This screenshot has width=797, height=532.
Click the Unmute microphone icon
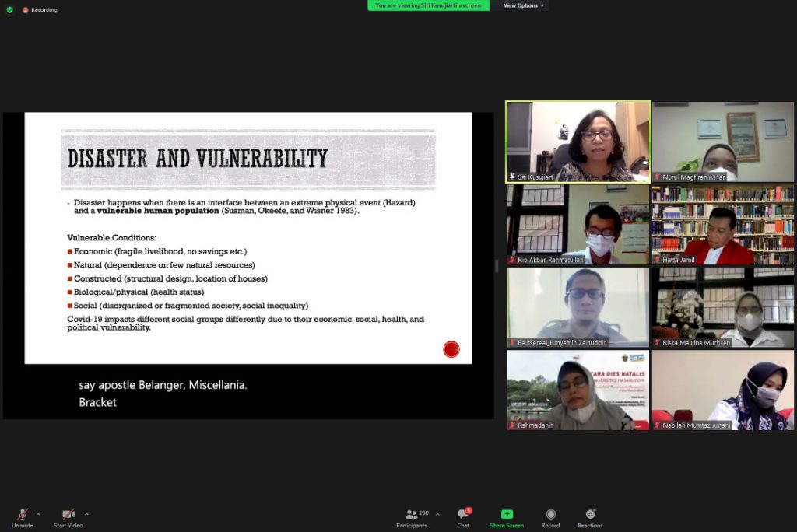pyautogui.click(x=21, y=513)
